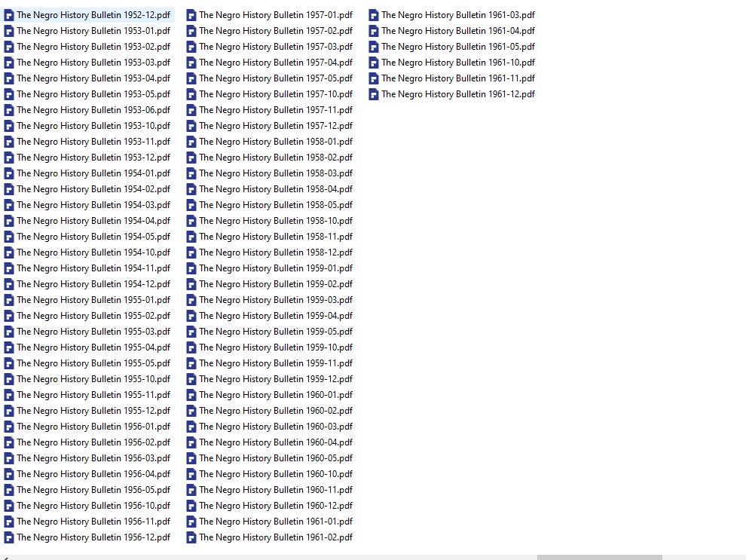Click the horizontal scrollbar thumb at the bottom

pos(599,557)
